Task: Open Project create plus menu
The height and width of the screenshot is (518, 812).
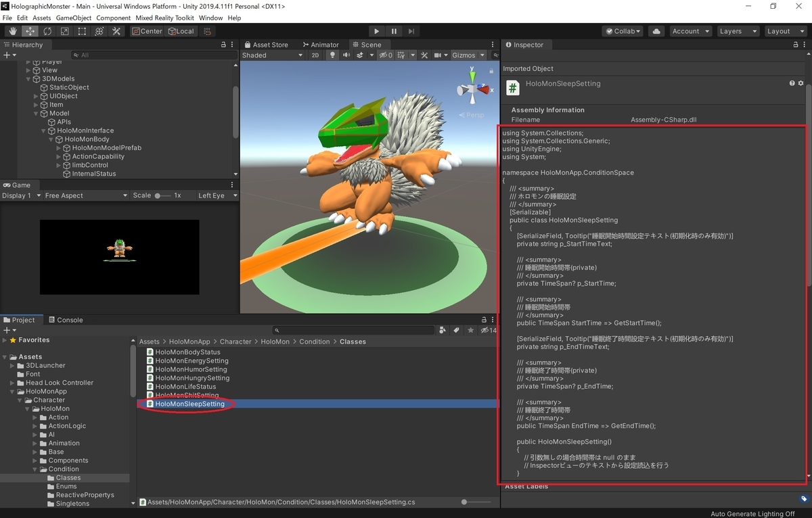Action: (8, 330)
